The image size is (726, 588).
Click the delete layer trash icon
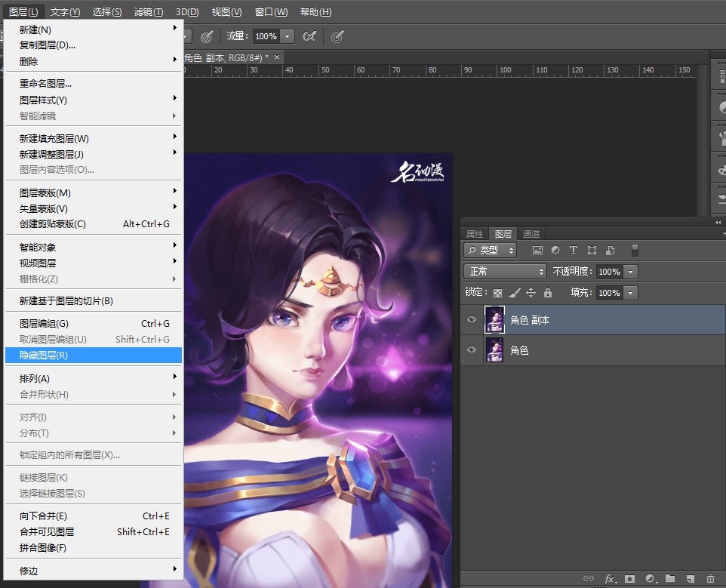tap(710, 579)
